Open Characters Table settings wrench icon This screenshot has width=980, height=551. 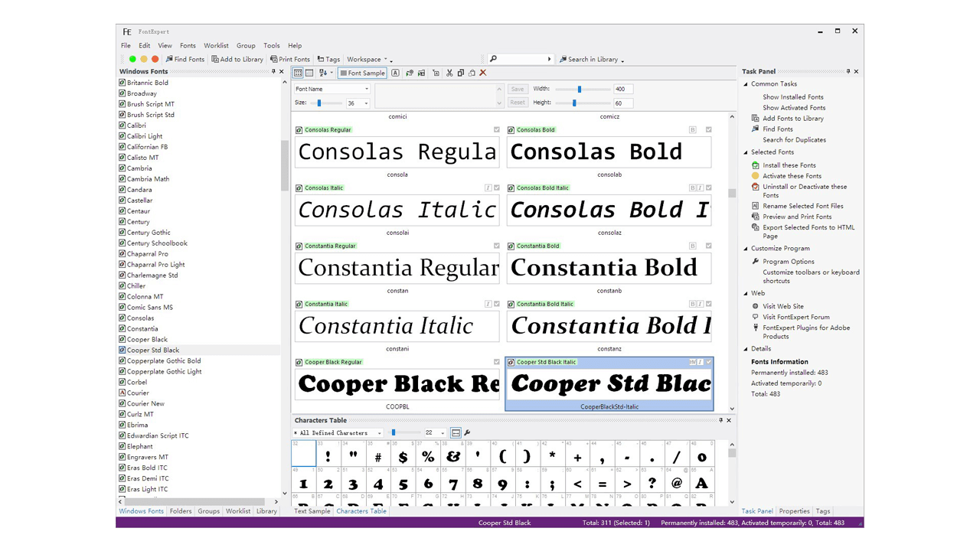click(x=467, y=433)
